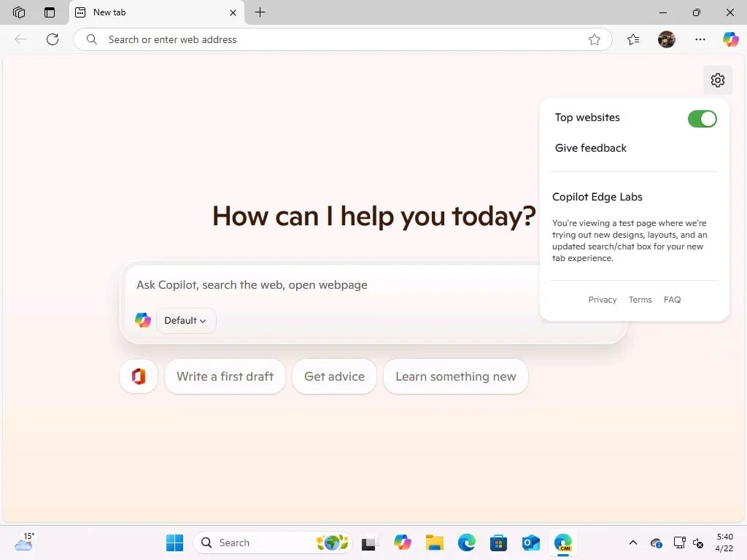
Task: Close the New tab tab
Action: 233,13
